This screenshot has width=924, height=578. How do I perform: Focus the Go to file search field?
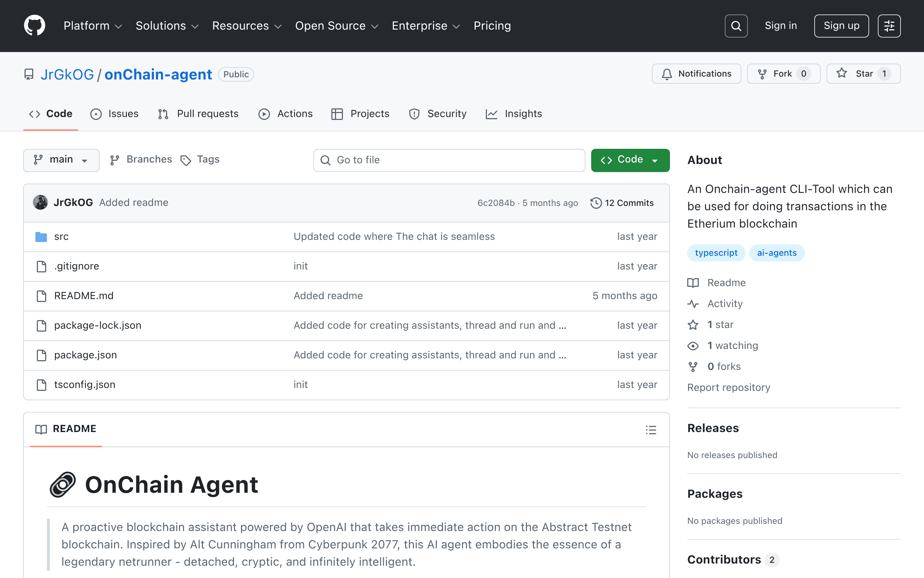pyautogui.click(x=449, y=160)
